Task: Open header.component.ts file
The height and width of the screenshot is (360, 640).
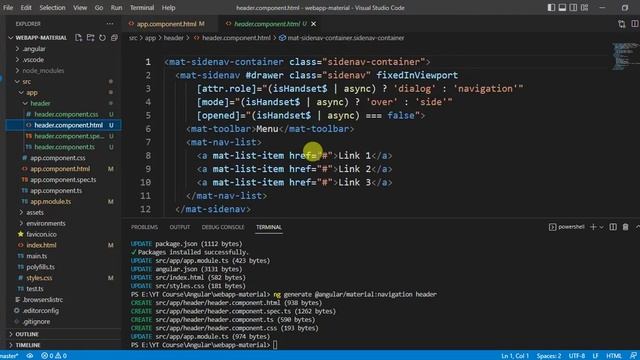Action: click(x=64, y=147)
